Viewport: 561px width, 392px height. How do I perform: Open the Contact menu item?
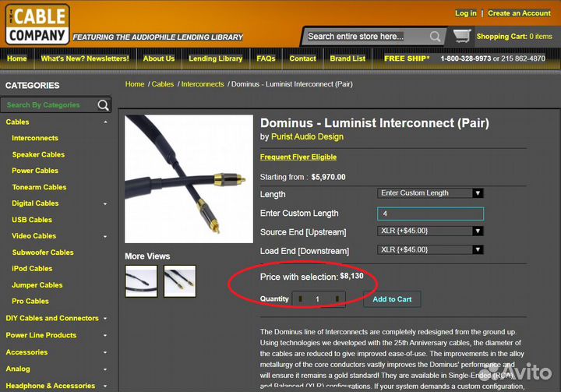point(302,58)
